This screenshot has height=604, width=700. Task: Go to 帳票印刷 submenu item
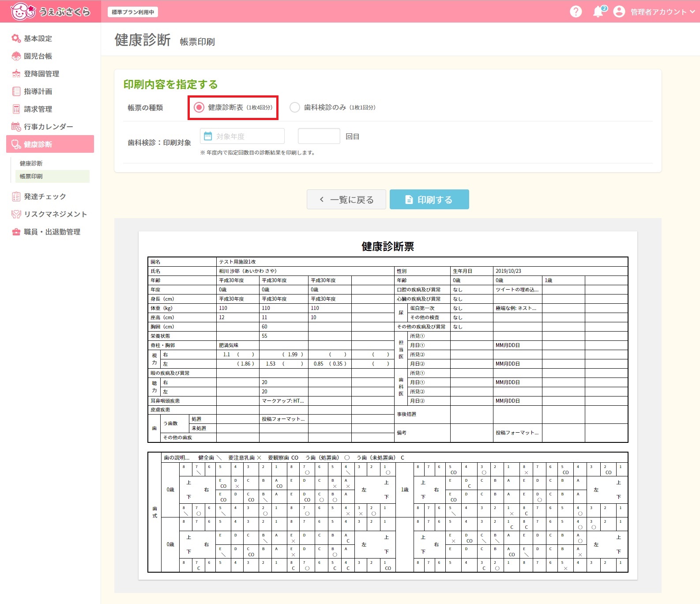pos(52,176)
